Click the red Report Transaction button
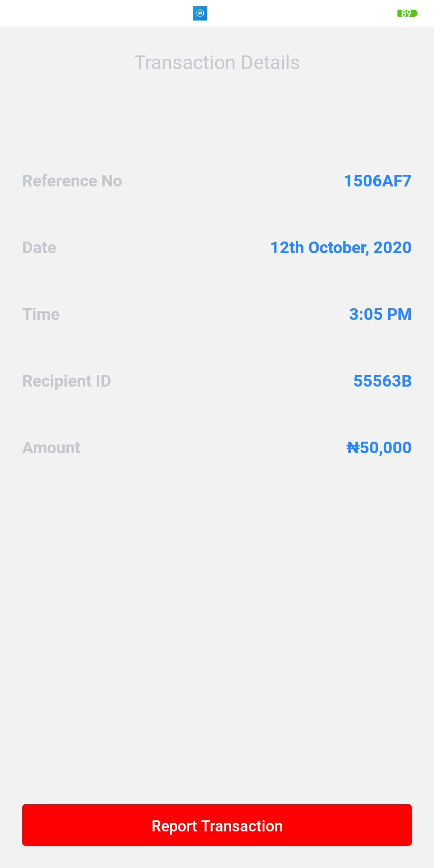Screen dimensions: 434x868 tap(217, 825)
